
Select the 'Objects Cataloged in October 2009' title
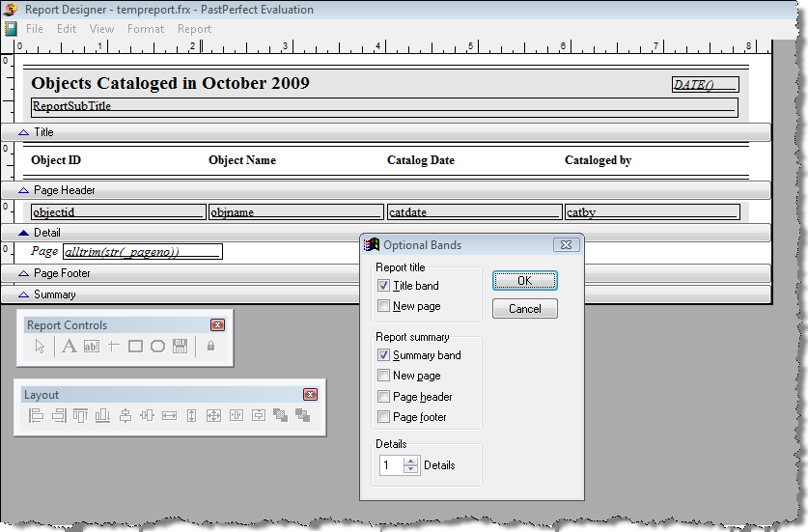pyautogui.click(x=170, y=83)
